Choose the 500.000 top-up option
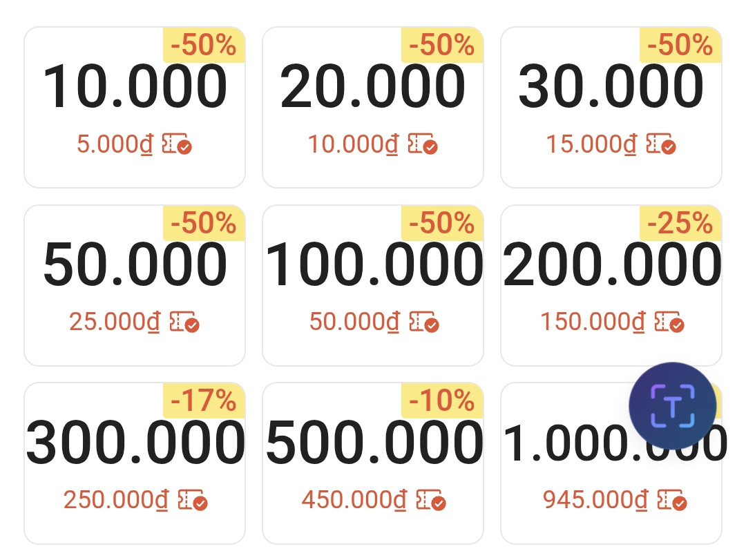The image size is (746, 560). pos(373,463)
